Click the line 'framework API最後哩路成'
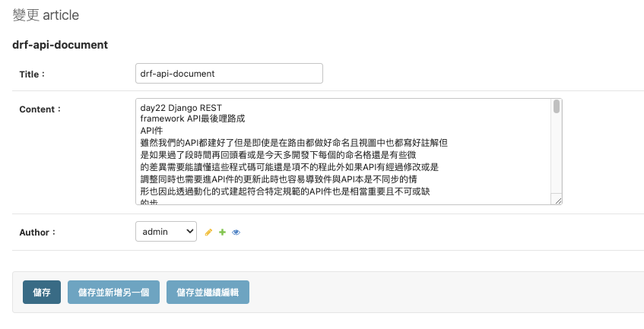The width and height of the screenshot is (644, 329). (x=192, y=119)
